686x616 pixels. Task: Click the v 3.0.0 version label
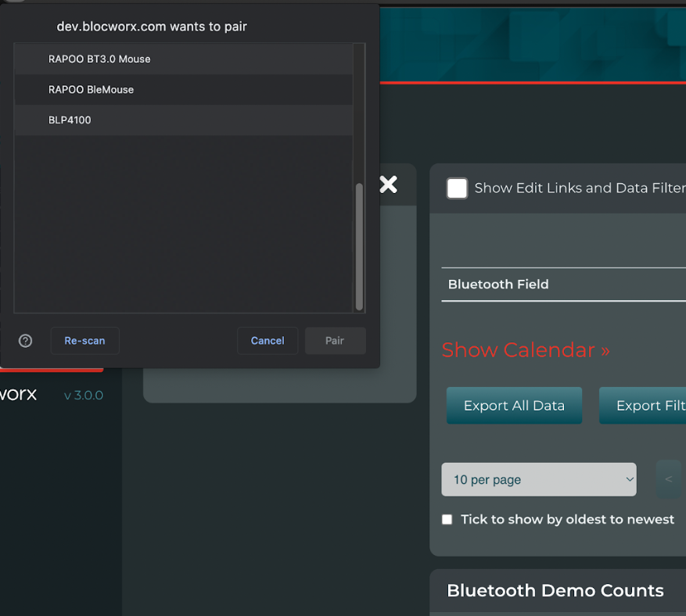pos(84,396)
